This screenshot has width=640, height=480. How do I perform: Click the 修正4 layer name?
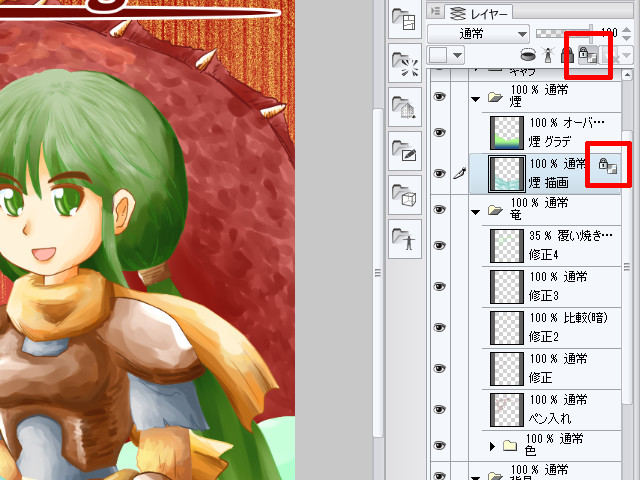coord(543,255)
